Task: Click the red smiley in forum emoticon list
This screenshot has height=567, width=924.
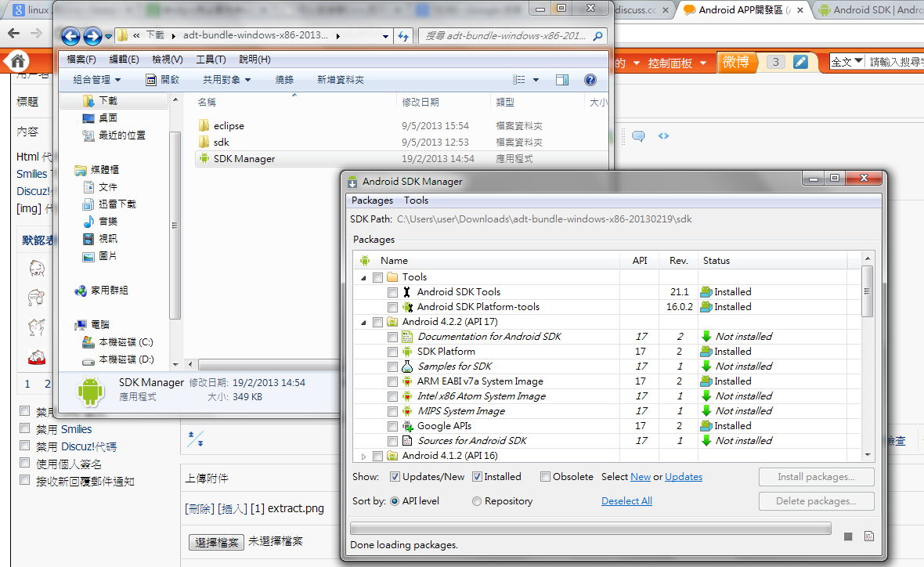Action: click(x=37, y=356)
